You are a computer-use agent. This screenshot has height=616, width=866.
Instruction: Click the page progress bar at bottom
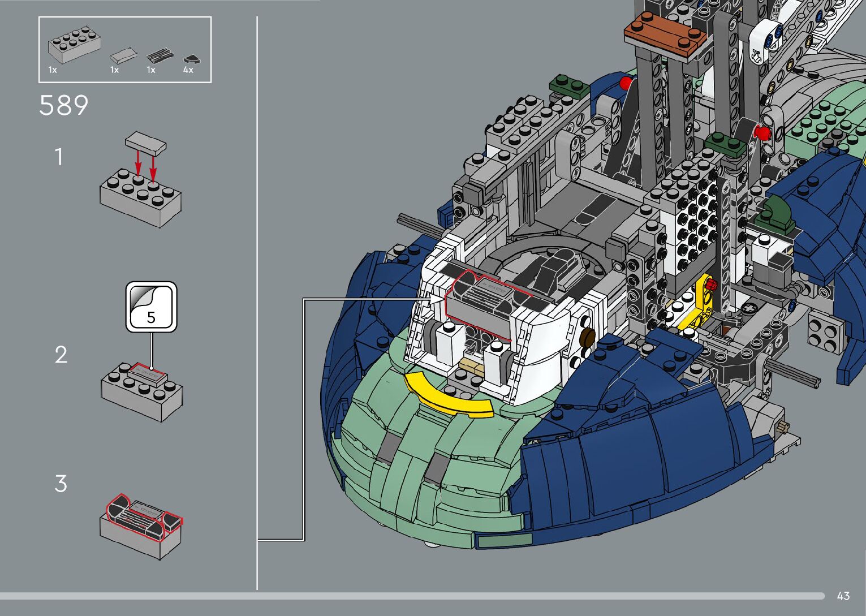[412, 596]
